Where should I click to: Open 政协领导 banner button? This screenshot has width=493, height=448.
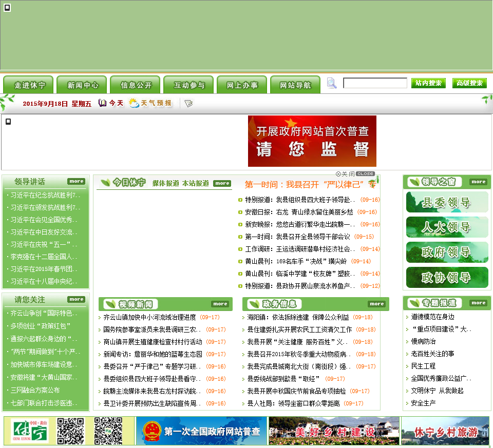(x=447, y=278)
